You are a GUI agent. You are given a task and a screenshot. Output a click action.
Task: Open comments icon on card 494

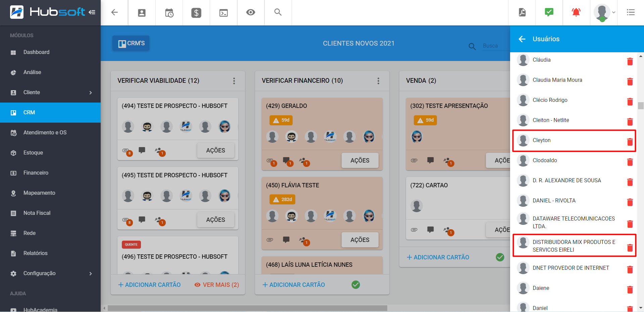pos(142,150)
